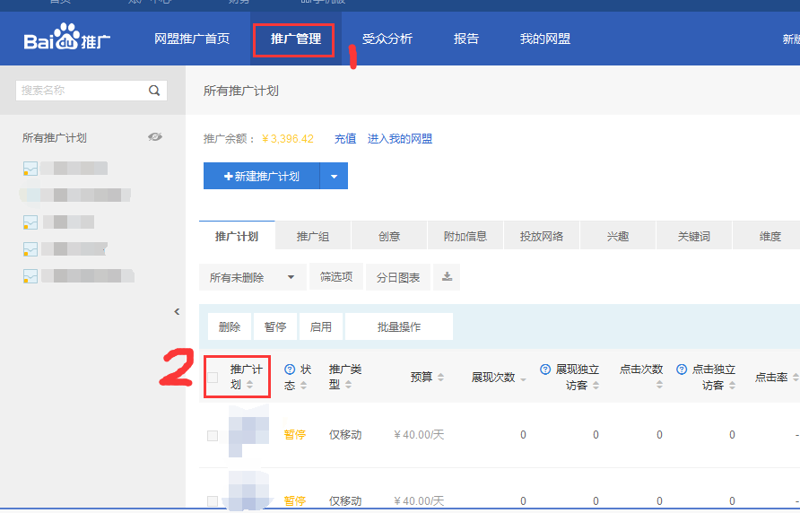Open 我的网盟 in top navigation
This screenshot has height=513, width=800.
[545, 38]
